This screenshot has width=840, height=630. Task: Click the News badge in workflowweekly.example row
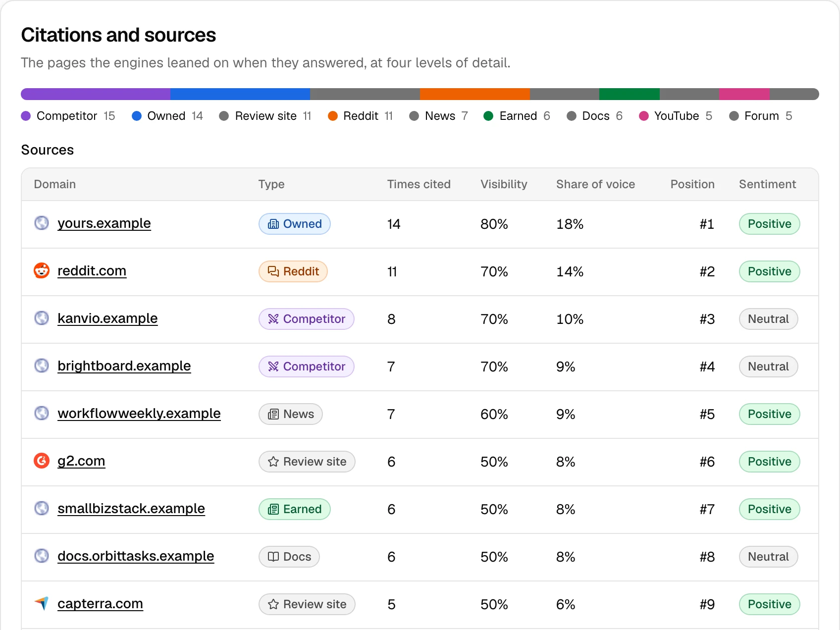tap(291, 414)
